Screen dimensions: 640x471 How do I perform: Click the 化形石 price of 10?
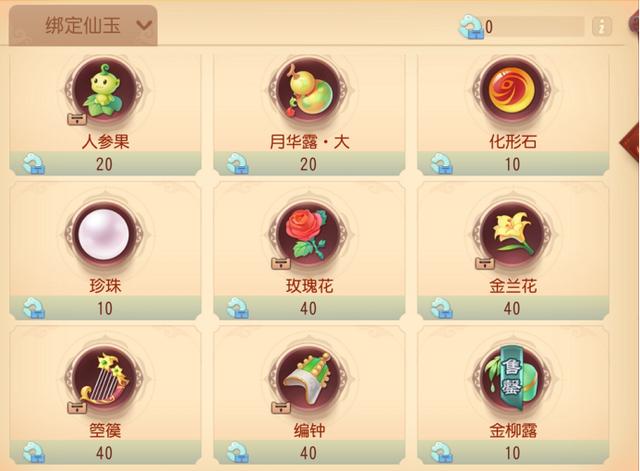[x=513, y=164]
